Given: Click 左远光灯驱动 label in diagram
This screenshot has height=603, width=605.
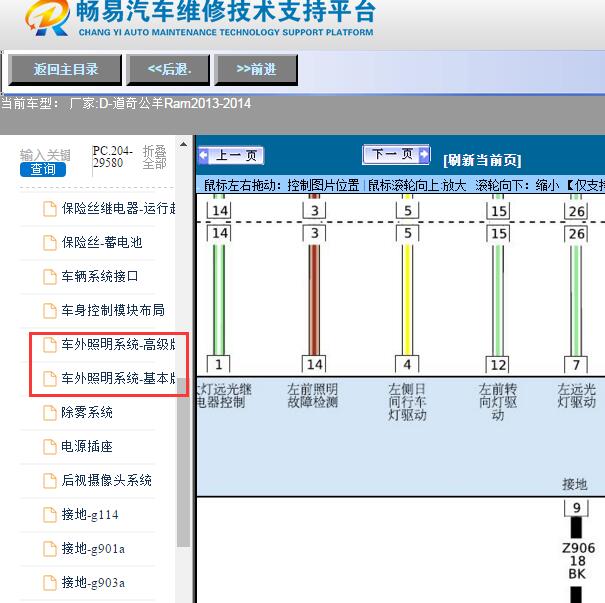Looking at the screenshot, I should tap(577, 395).
